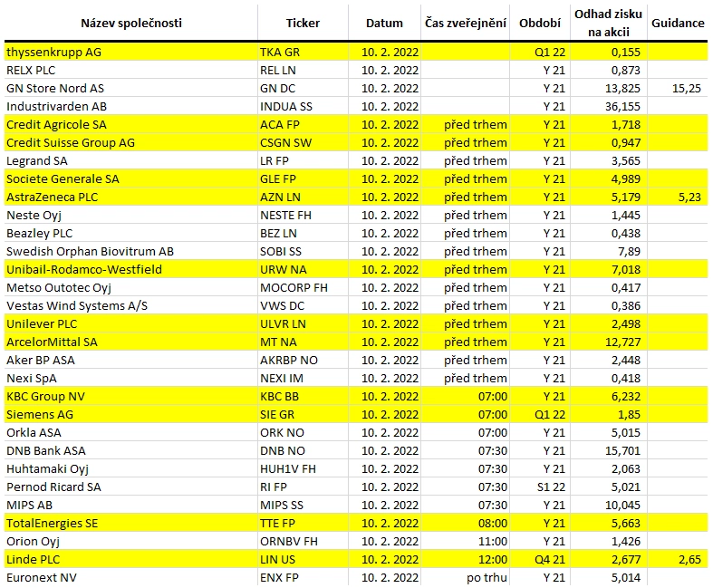Screen dimensions: 713x588
Task: Select the 'Nexi SpA' cell
Action: pos(131,379)
